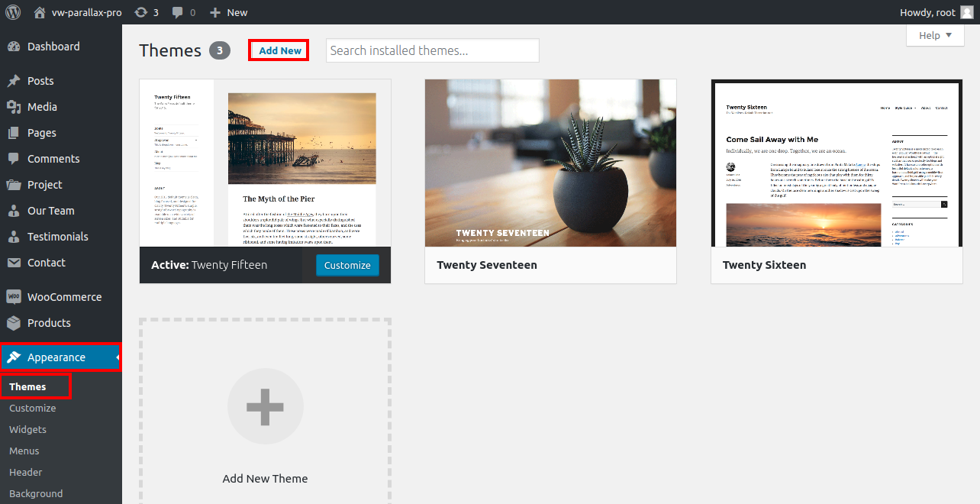The width and height of the screenshot is (980, 504).
Task: Click the Dashboard gauge icon
Action: point(14,47)
